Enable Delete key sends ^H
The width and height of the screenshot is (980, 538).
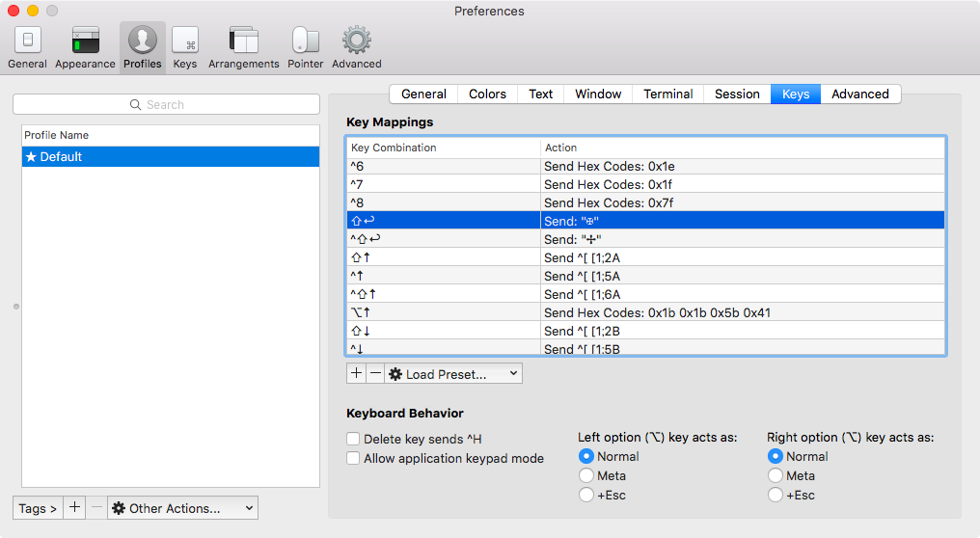353,439
